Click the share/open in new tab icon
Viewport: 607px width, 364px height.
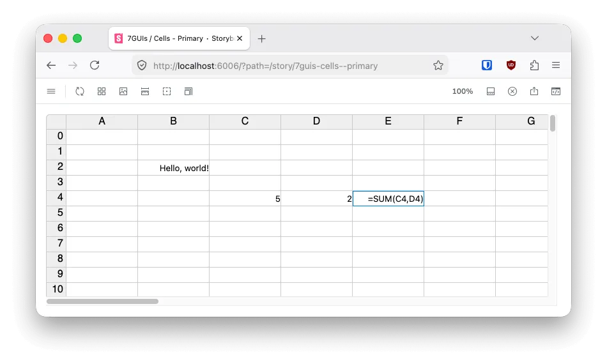(534, 91)
